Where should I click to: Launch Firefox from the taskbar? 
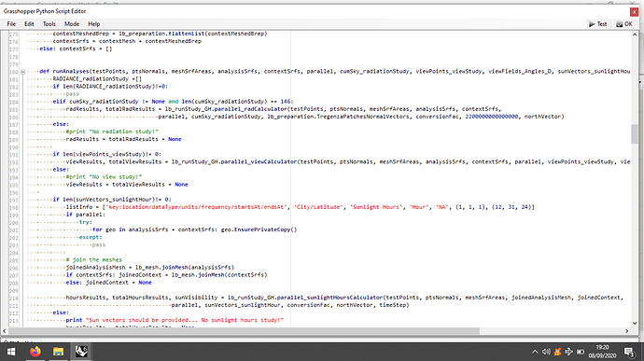point(35,352)
